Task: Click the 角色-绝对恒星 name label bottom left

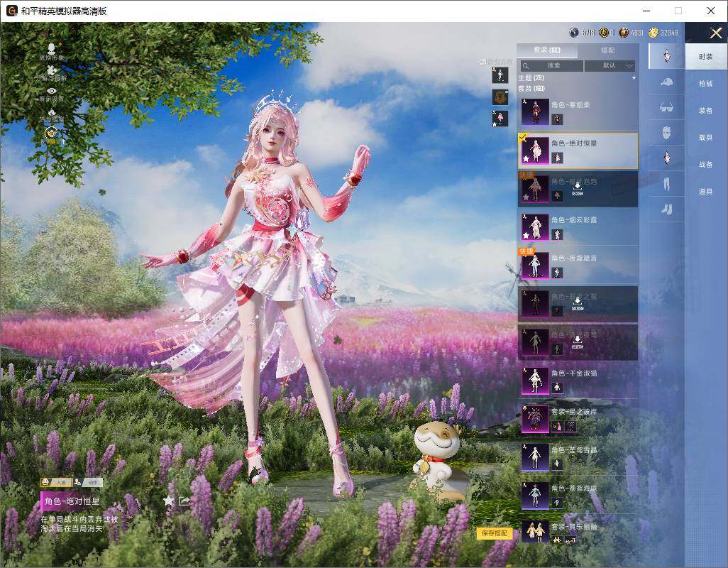Action: pos(72,501)
